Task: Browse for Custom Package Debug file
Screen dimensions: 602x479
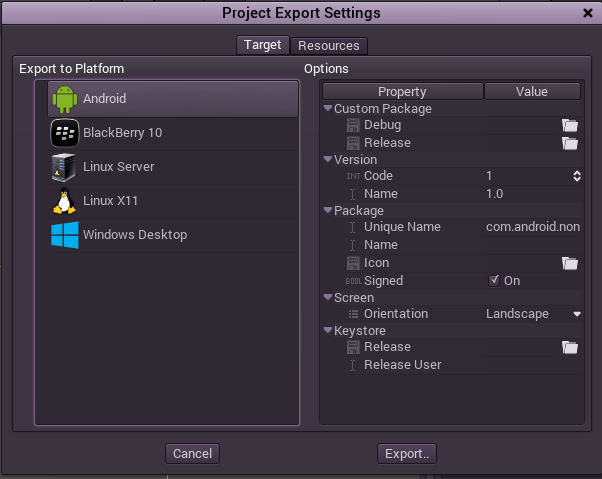Action: click(570, 125)
